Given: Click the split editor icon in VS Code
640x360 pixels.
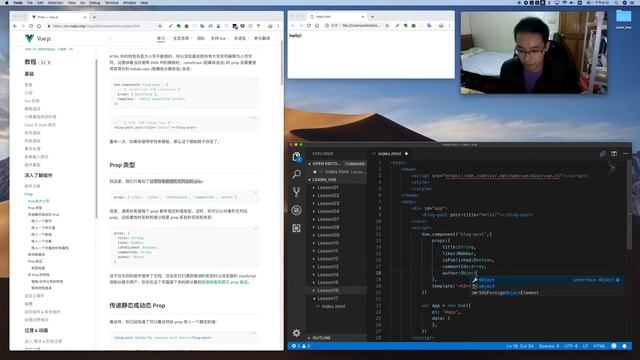Looking at the screenshot, I should (614, 153).
